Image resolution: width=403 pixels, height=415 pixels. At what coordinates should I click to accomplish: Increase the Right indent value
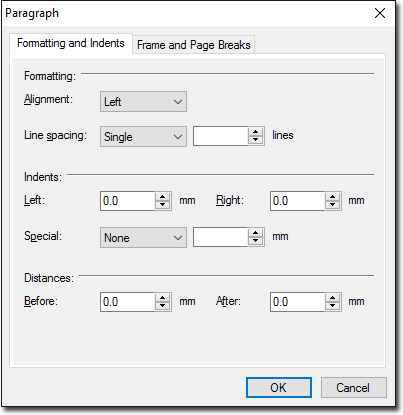click(x=332, y=197)
